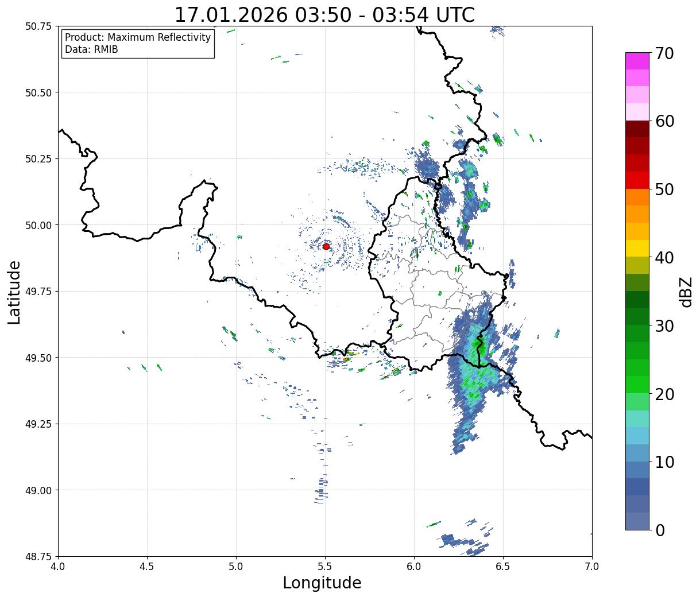Click the latitude tick label 50.75
The image size is (700, 597).
(x=38, y=26)
